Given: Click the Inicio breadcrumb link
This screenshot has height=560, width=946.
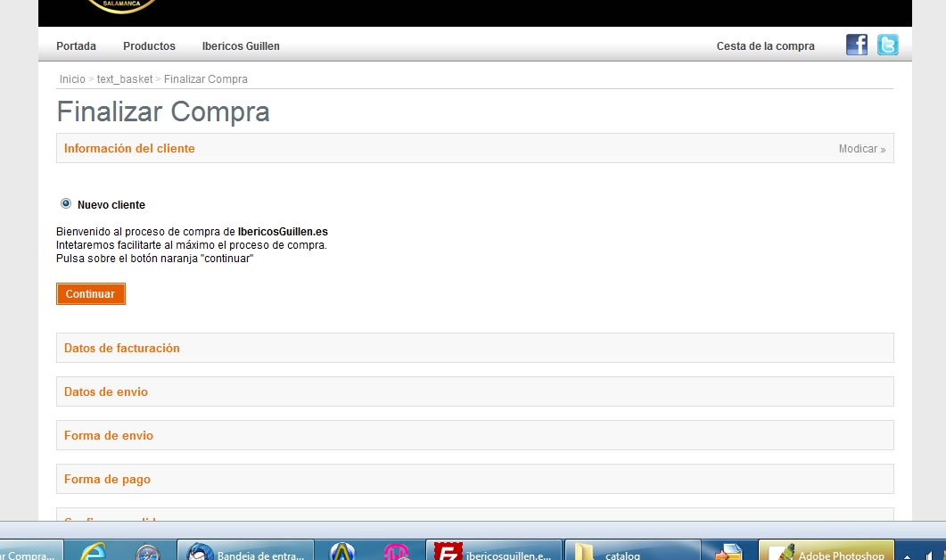Looking at the screenshot, I should click(72, 79).
